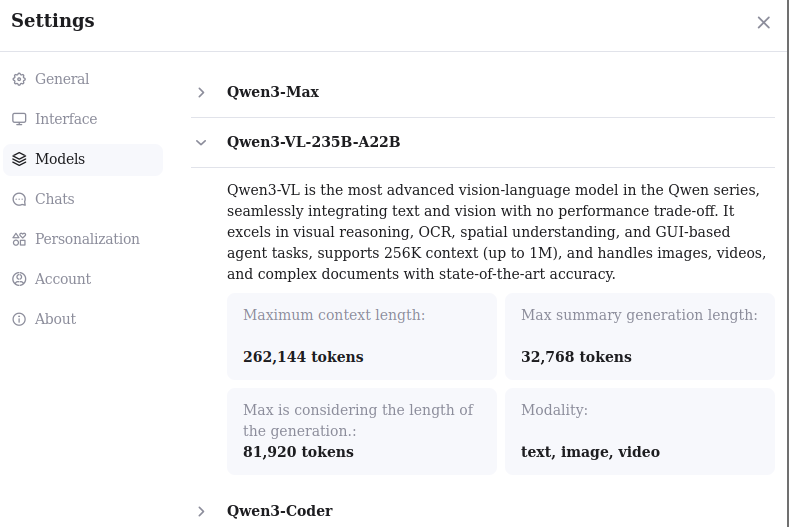
Task: Switch to the Account tab label
Action: point(63,279)
